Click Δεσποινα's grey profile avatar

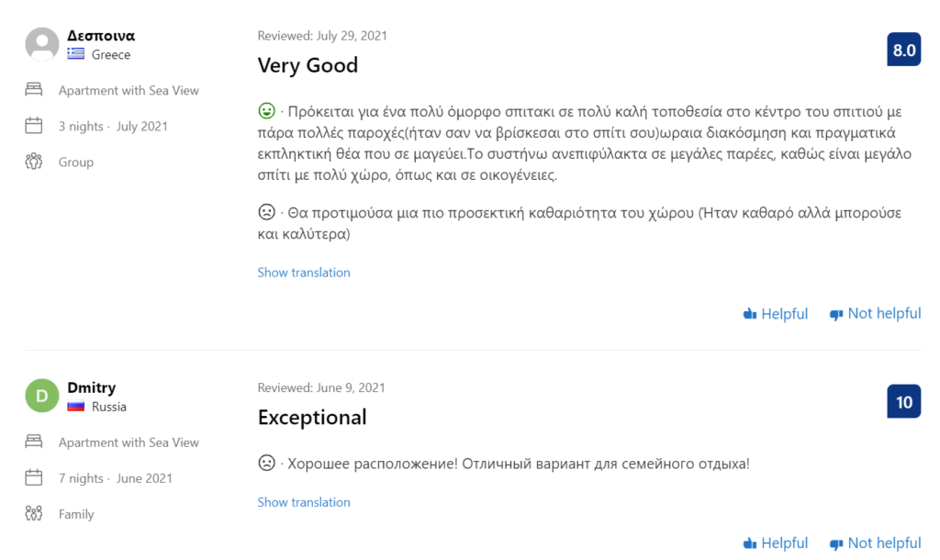point(42,44)
